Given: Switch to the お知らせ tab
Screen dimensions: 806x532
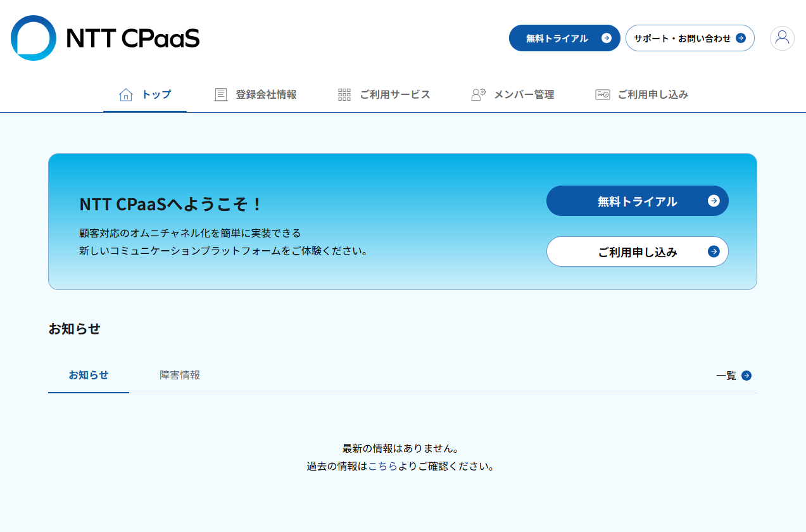Looking at the screenshot, I should point(89,375).
